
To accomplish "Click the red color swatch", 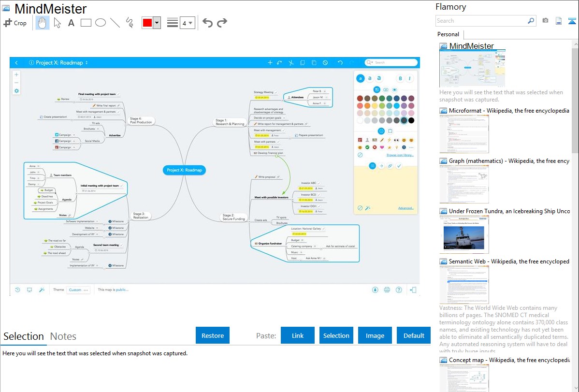I will (147, 23).
